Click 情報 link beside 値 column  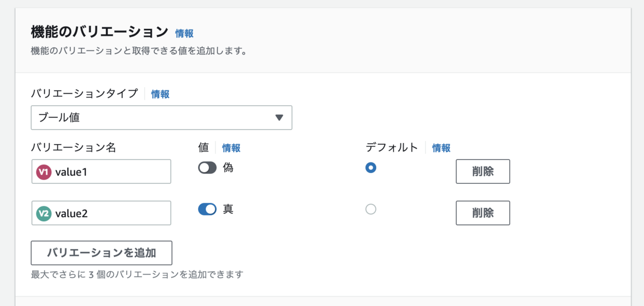(231, 148)
